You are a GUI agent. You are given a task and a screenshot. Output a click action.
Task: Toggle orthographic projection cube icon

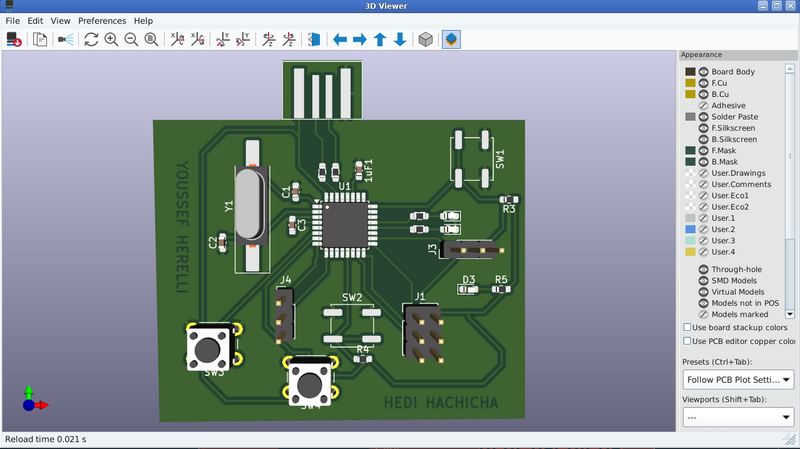tap(425, 40)
